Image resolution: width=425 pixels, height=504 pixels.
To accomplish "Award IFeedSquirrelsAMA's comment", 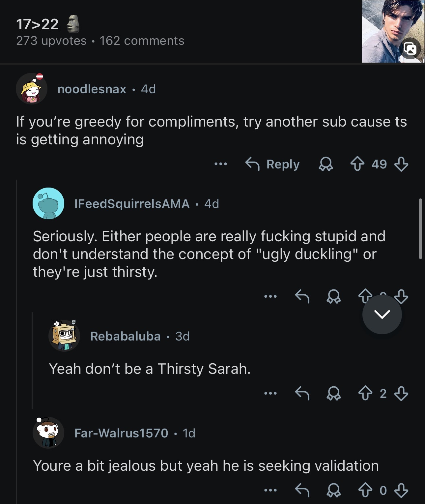I will [333, 296].
